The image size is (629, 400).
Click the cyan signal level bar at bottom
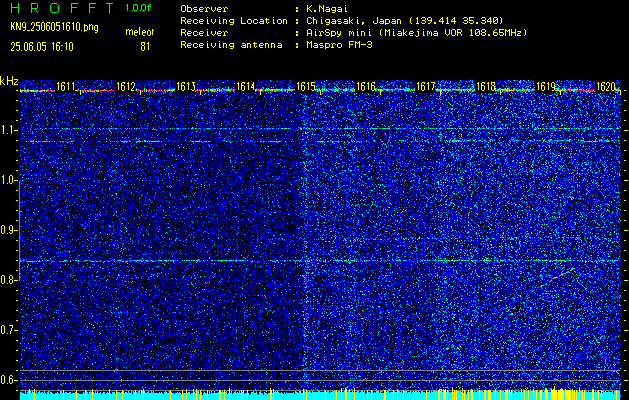(x=320, y=396)
